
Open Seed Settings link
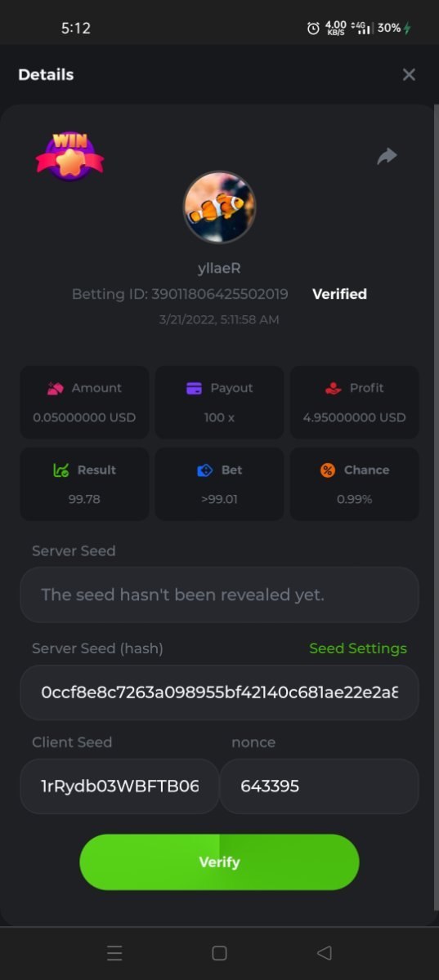358,648
